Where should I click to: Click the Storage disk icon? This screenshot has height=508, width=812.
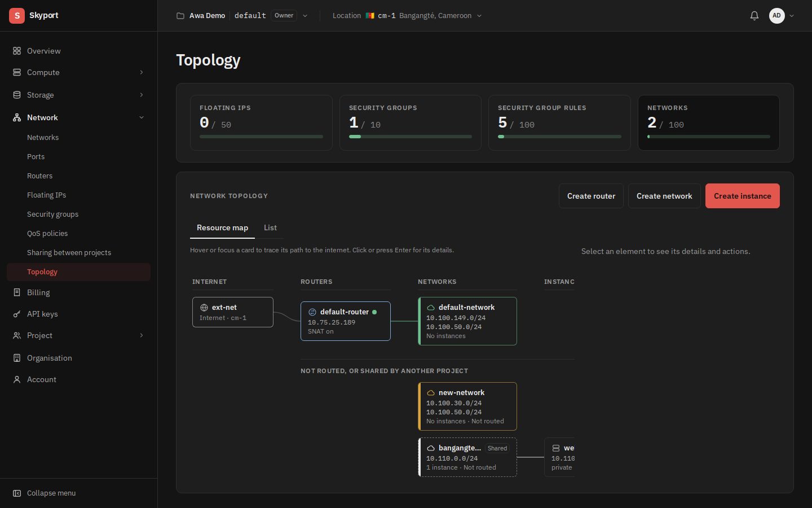click(17, 95)
